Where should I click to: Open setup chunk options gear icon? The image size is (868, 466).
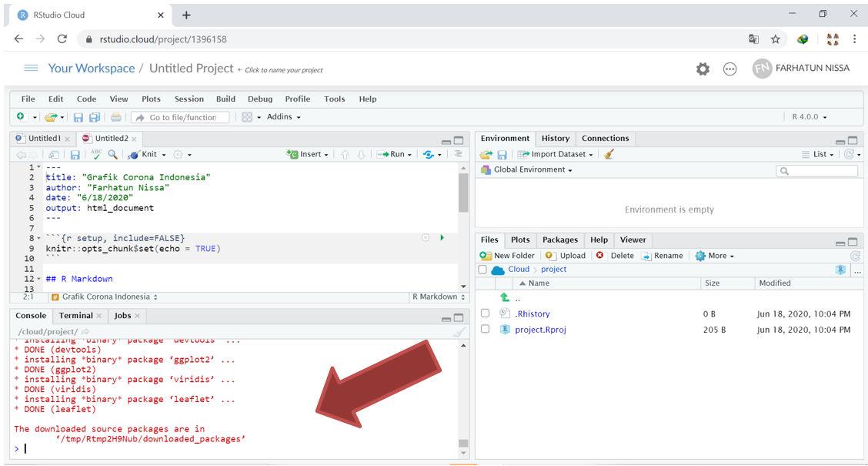425,238
